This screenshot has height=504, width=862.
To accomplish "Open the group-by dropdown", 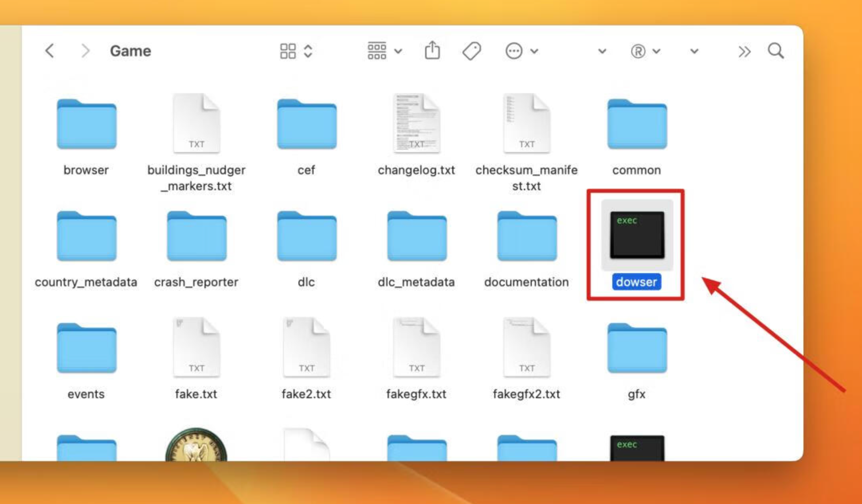I will coord(385,51).
